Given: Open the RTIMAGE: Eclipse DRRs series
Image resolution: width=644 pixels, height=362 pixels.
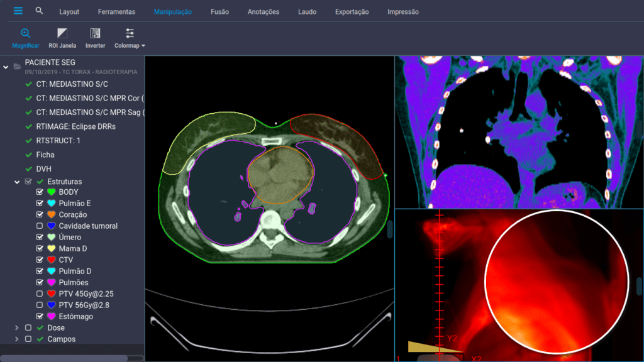Looking at the screenshot, I should (75, 126).
